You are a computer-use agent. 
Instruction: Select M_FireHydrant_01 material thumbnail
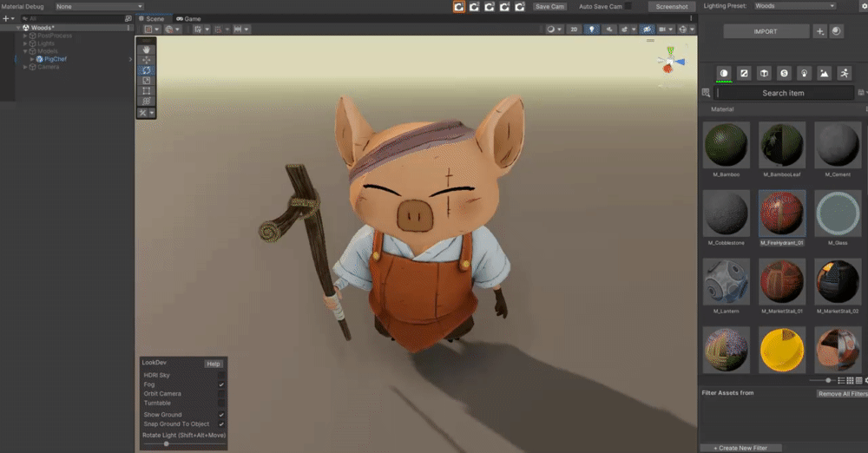(x=782, y=213)
